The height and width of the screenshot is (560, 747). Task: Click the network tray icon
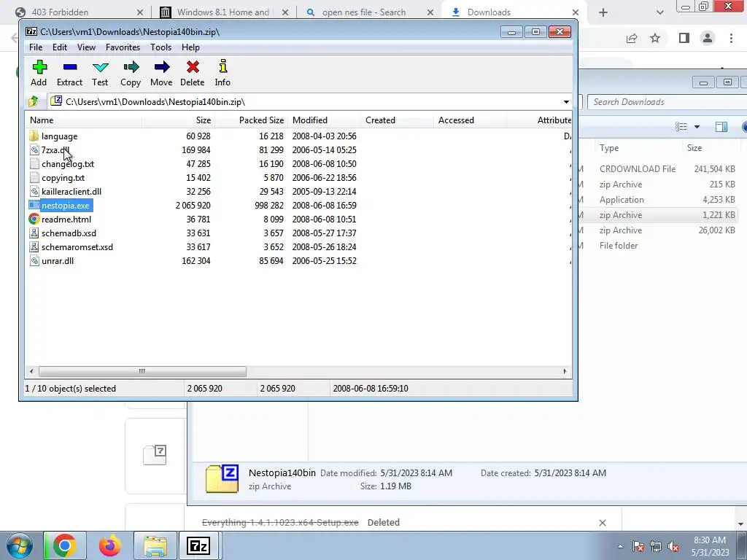pos(656,546)
